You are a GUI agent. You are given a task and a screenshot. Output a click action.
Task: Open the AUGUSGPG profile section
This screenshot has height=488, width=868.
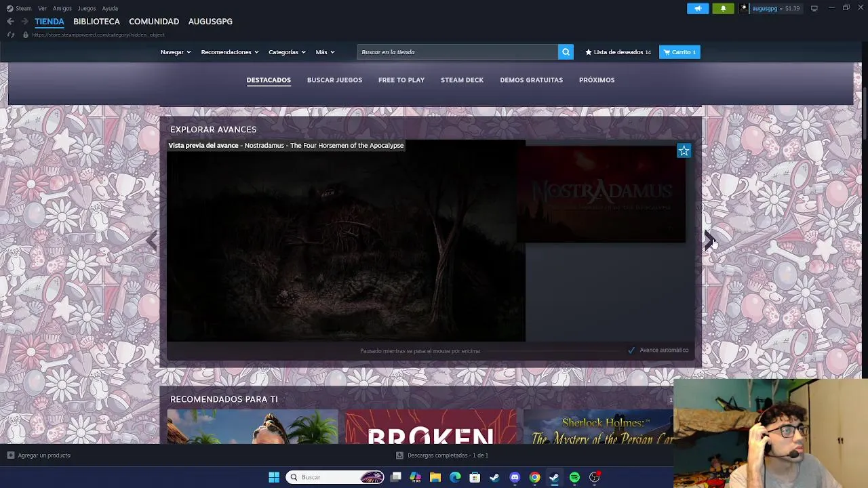point(210,22)
